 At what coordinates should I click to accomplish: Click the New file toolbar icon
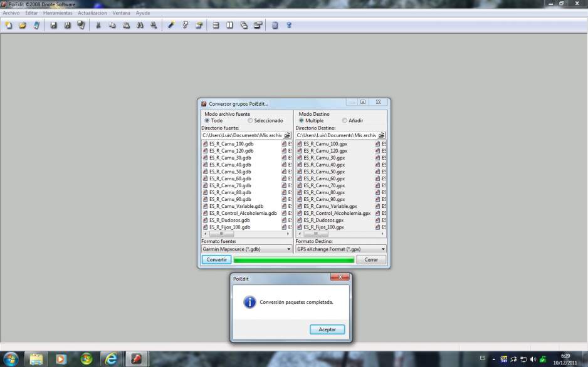[8, 26]
